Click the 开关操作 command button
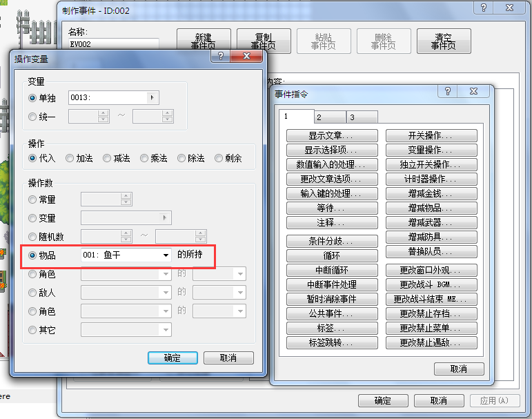 [431, 135]
